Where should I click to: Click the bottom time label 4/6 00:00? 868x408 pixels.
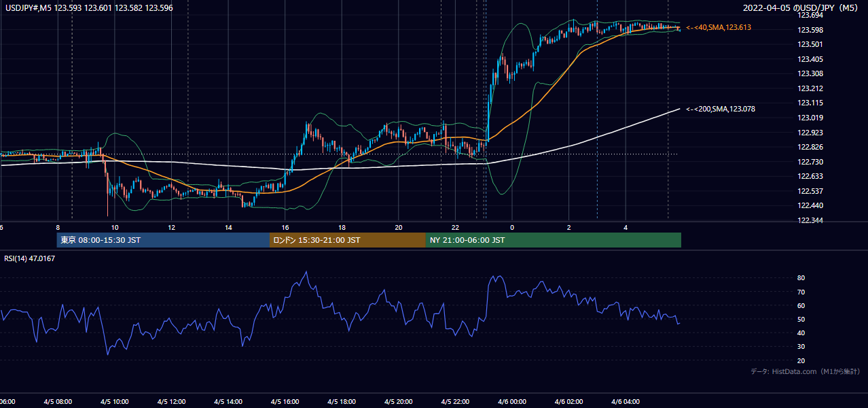coord(513,402)
